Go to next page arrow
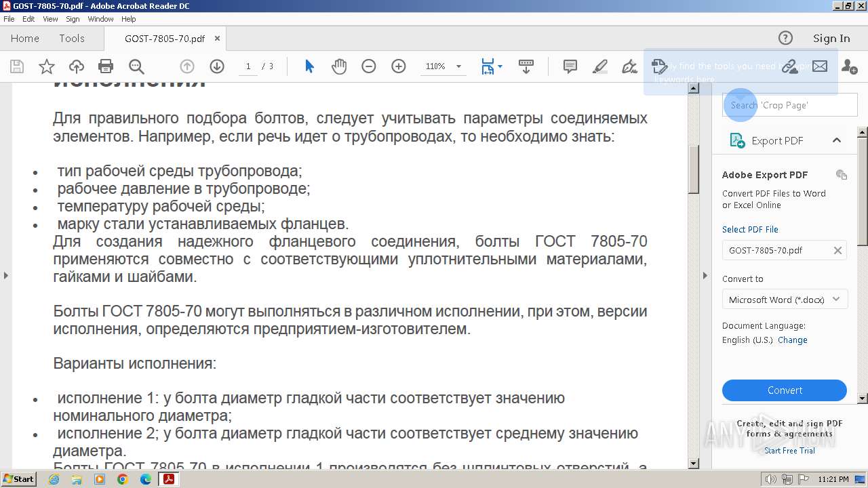 point(217,66)
